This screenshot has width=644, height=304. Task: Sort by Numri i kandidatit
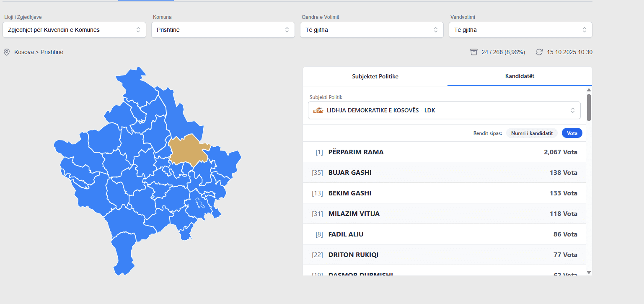click(x=532, y=133)
